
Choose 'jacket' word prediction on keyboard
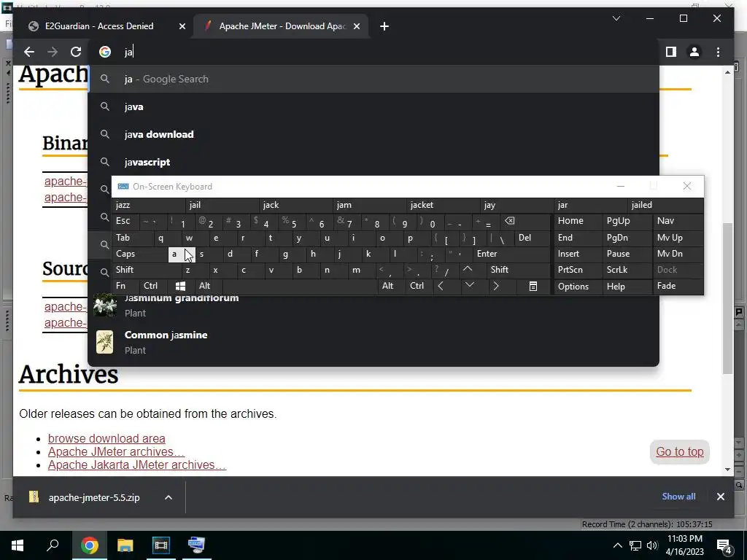point(444,205)
